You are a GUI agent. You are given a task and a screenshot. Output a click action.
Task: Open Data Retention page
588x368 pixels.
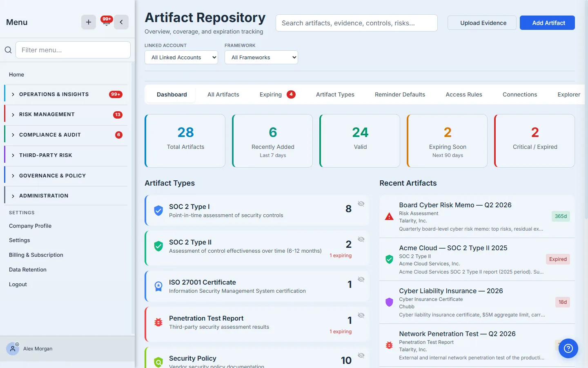(x=28, y=269)
